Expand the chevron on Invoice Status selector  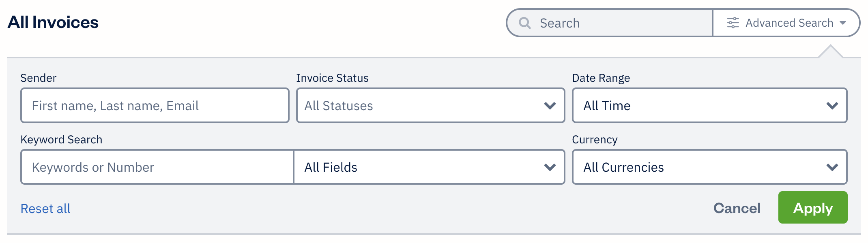click(x=550, y=106)
